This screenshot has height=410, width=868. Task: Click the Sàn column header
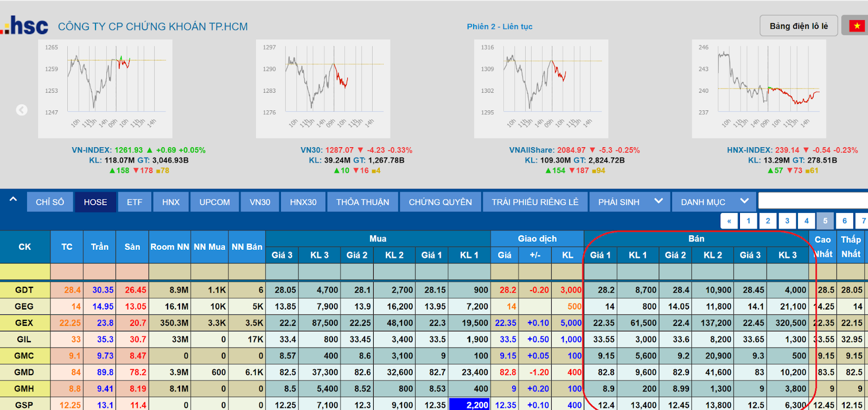coord(132,247)
